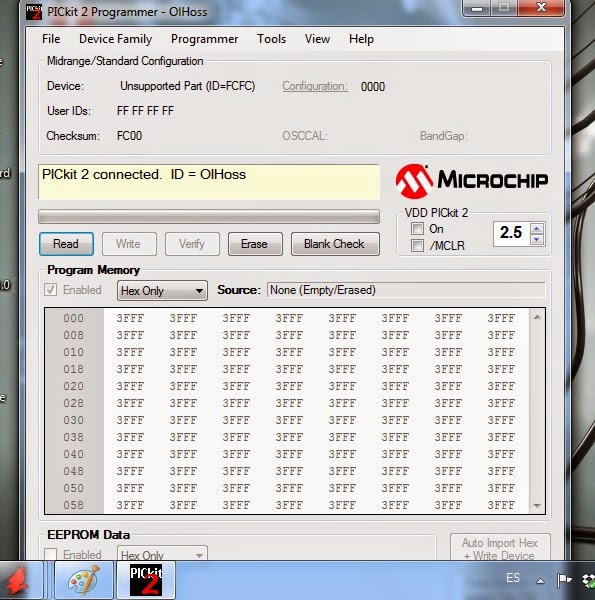Run a Blank Check
This screenshot has width=595, height=600.
[335, 244]
